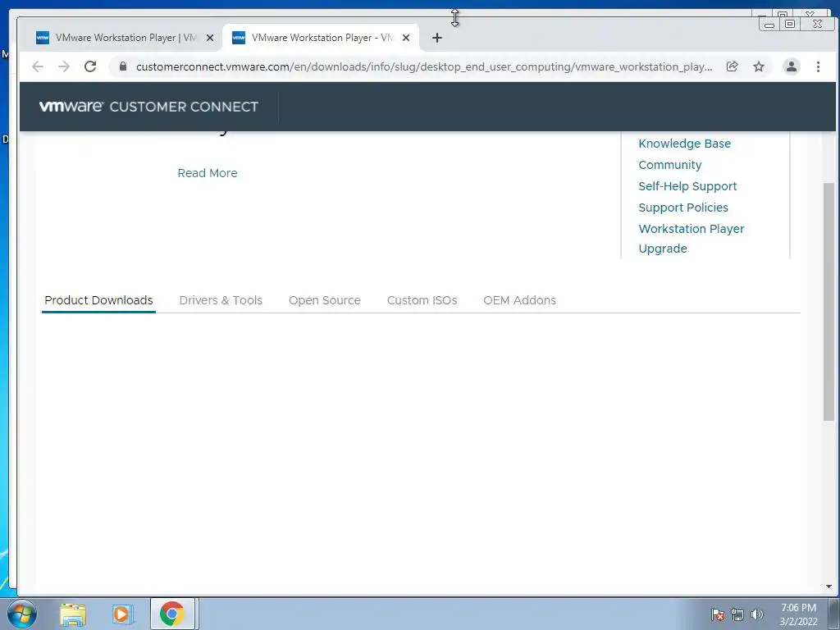Close the Chrome window

[x=817, y=24]
